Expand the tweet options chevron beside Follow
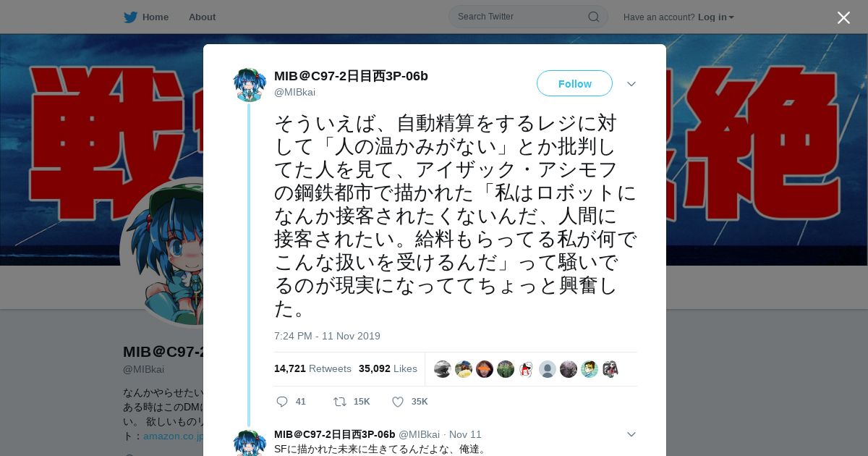Screen dimensions: 868x456 click(x=631, y=84)
